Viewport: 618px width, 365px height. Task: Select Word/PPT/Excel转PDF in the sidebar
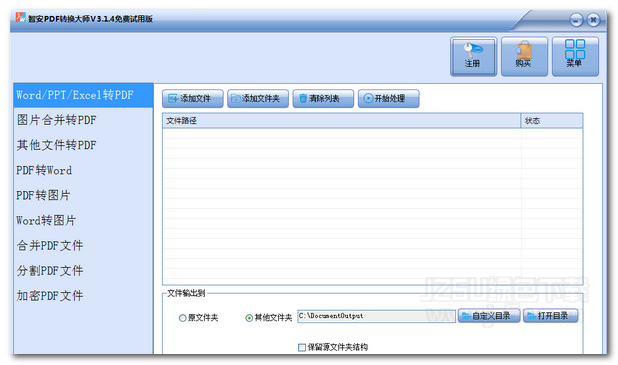(83, 95)
